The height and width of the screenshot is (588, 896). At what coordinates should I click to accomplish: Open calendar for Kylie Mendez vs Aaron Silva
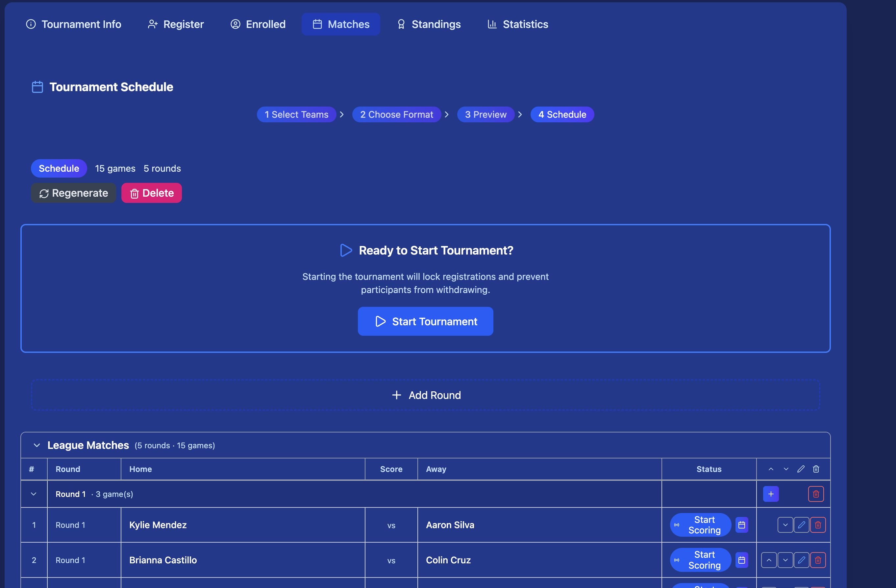[x=742, y=525]
